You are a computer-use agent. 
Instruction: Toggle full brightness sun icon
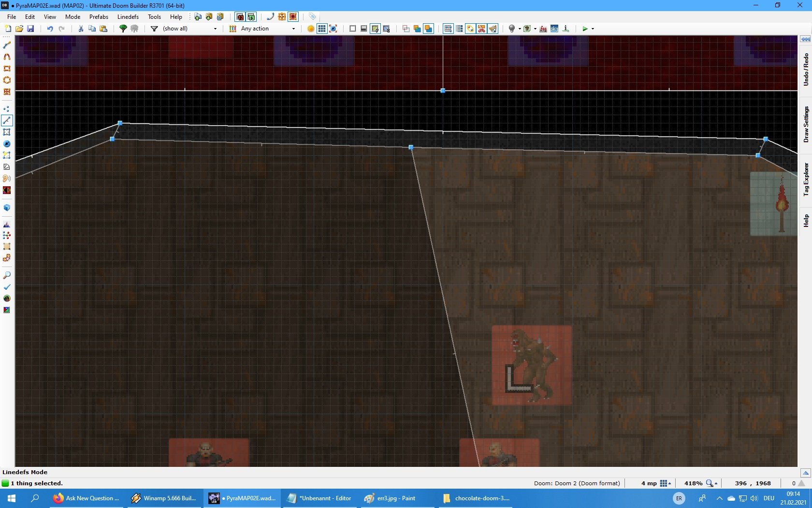[311, 29]
